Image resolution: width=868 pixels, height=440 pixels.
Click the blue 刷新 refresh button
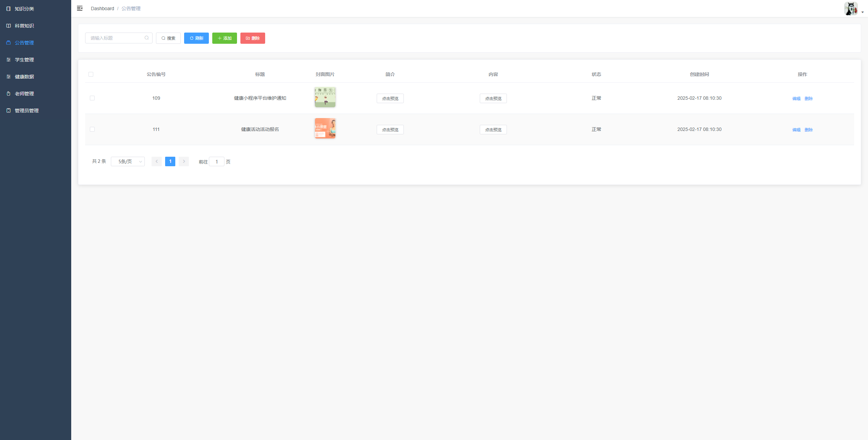tap(196, 38)
